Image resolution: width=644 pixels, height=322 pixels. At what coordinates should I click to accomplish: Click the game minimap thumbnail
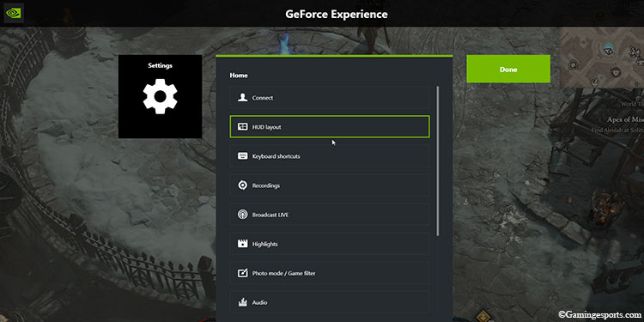click(602, 58)
